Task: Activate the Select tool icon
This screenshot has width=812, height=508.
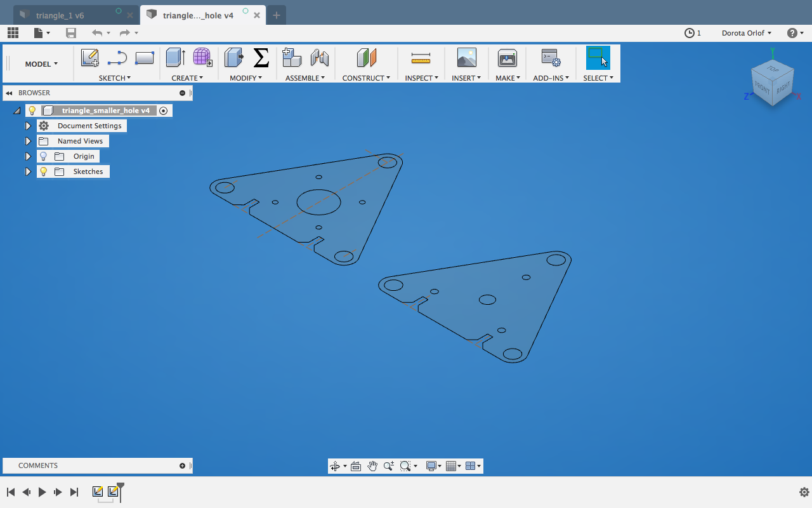Action: (x=598, y=58)
